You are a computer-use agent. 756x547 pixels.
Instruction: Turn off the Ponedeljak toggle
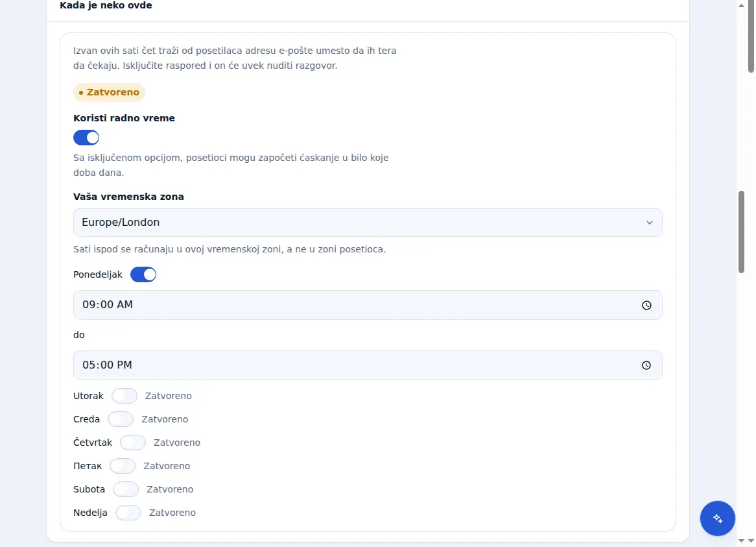coord(143,274)
